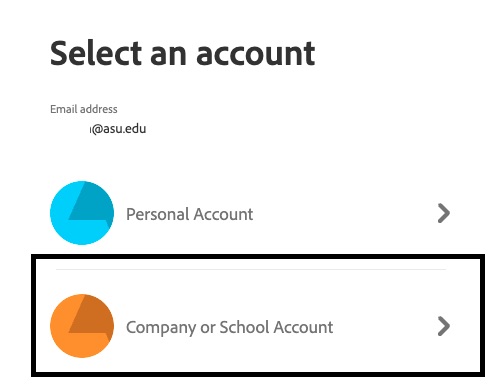Click the word account in the heading

click(x=256, y=53)
